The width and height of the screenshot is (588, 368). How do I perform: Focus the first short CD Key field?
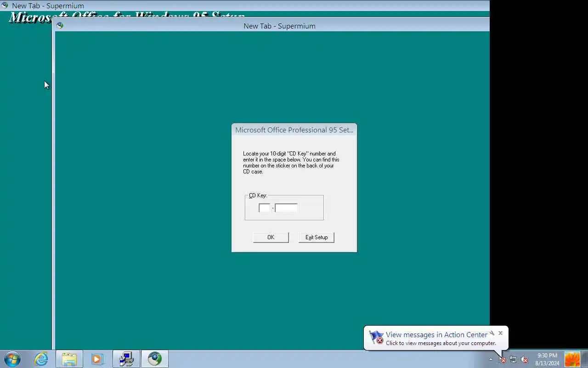(265, 208)
